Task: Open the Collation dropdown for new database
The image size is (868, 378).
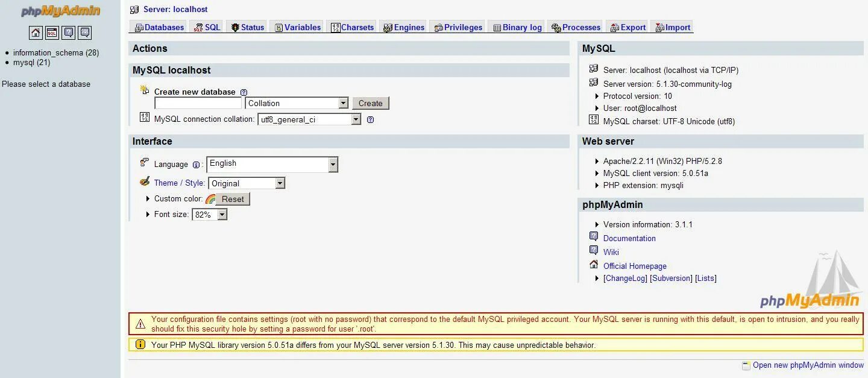Action: [x=297, y=103]
